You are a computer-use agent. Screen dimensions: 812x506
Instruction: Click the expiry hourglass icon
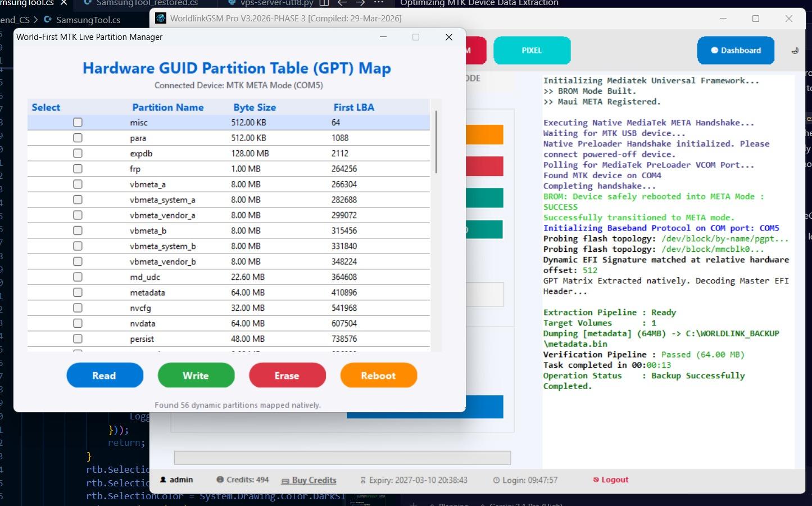[362, 480]
